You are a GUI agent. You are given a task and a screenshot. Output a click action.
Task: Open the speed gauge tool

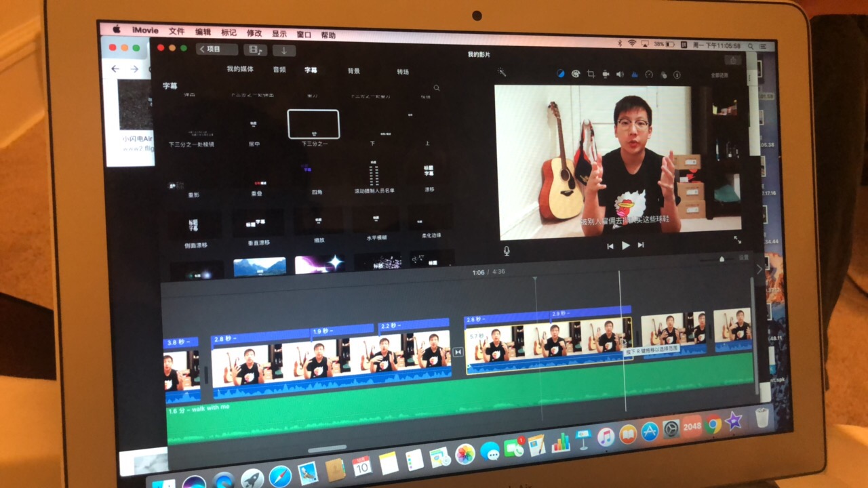pos(649,75)
